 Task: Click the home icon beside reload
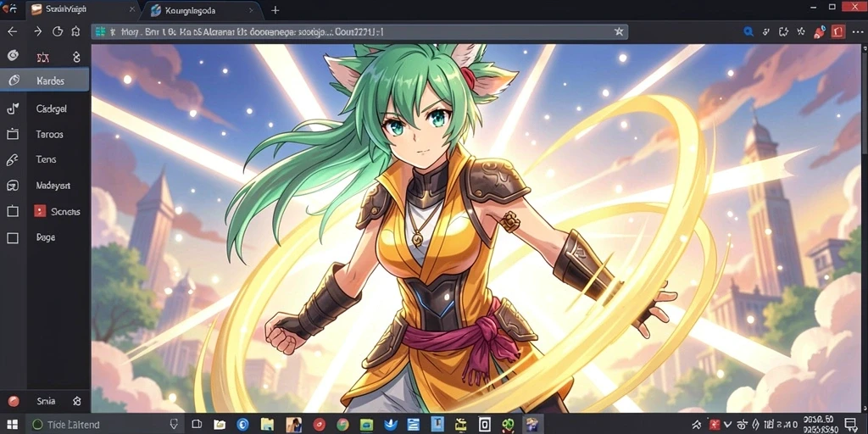pos(75,31)
